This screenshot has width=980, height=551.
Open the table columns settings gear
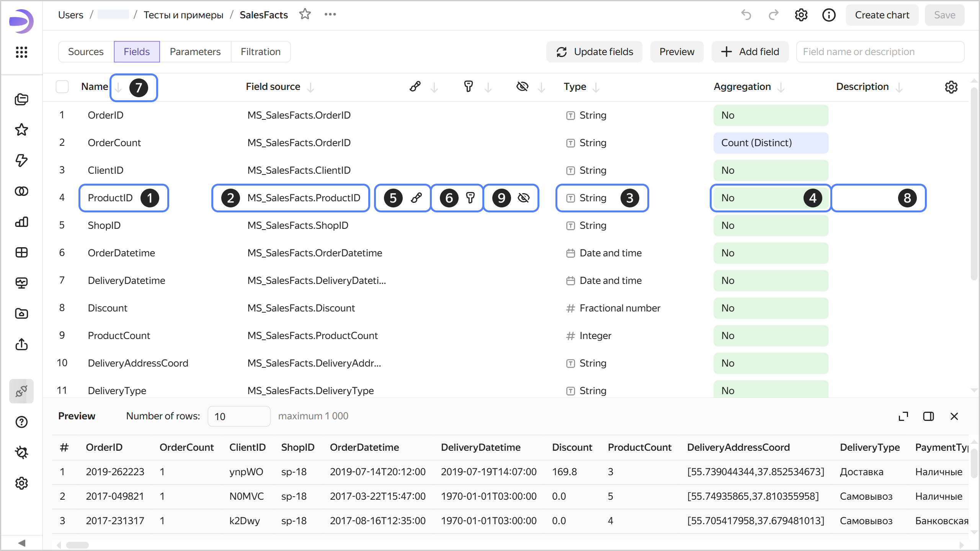[951, 87]
